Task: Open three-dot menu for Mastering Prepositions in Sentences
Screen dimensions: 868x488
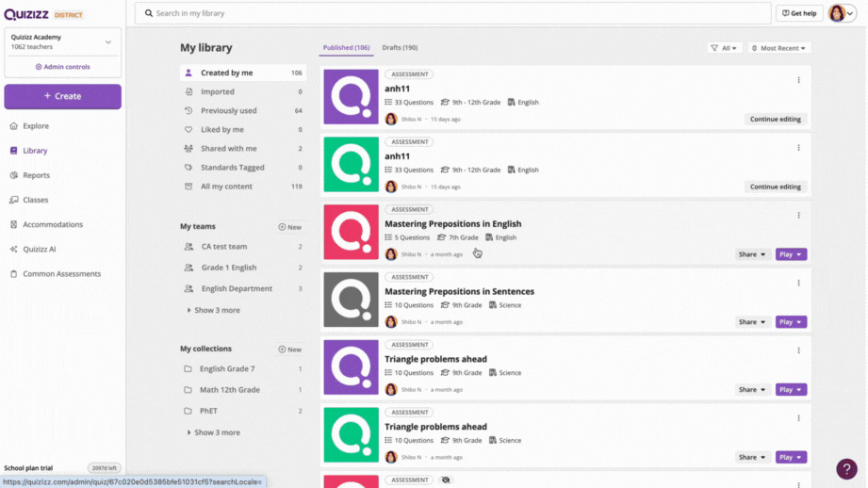Action: pos(798,283)
